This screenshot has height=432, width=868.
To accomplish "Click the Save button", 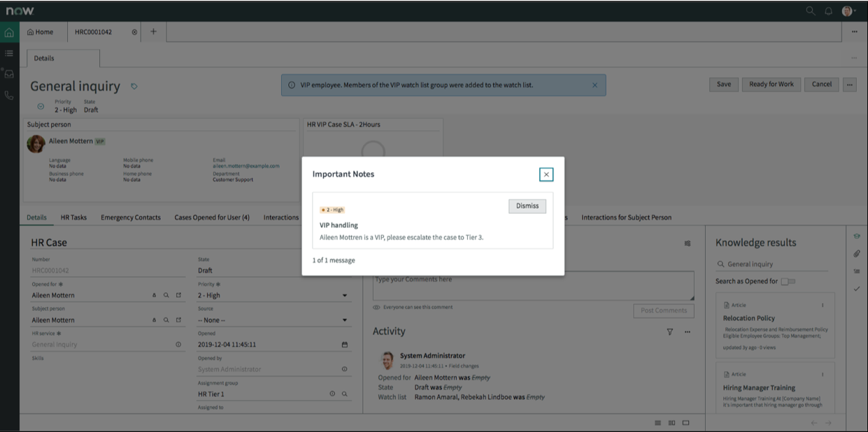I will point(724,85).
